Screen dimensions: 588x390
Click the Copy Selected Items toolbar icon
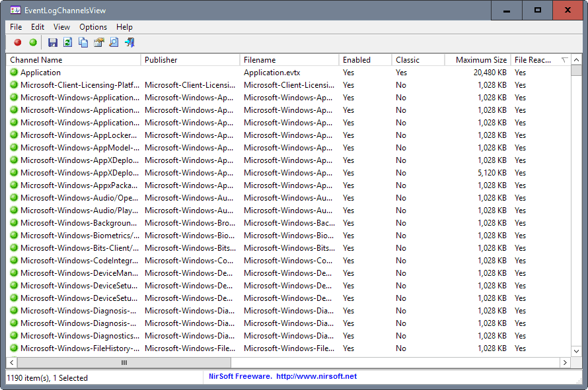(83, 42)
